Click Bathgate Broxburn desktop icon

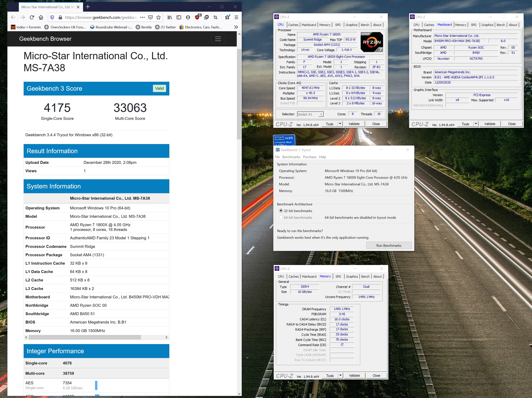[x=284, y=140]
